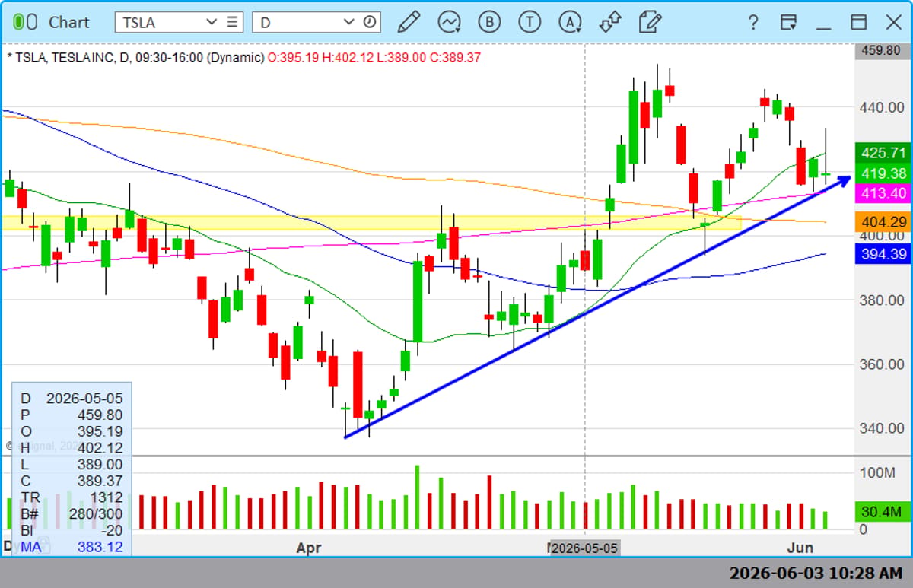Click the orange 404.29 price marker
Viewport: 913px width, 588px height.
[x=883, y=222]
